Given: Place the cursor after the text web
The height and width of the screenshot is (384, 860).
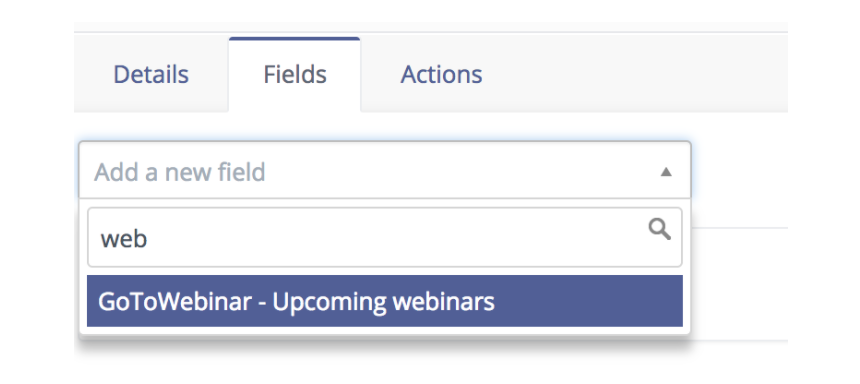Looking at the screenshot, I should tap(149, 239).
